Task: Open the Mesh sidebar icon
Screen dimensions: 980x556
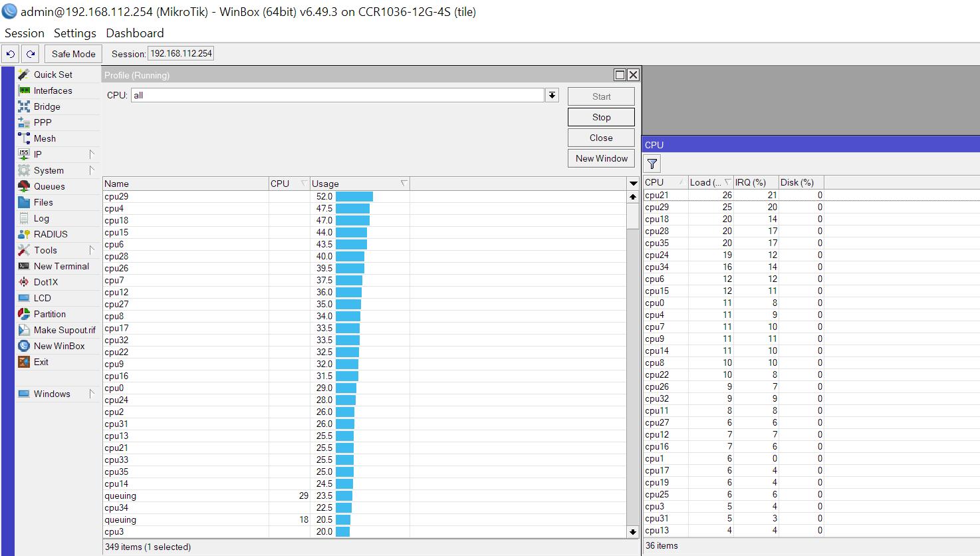Action: pos(24,138)
